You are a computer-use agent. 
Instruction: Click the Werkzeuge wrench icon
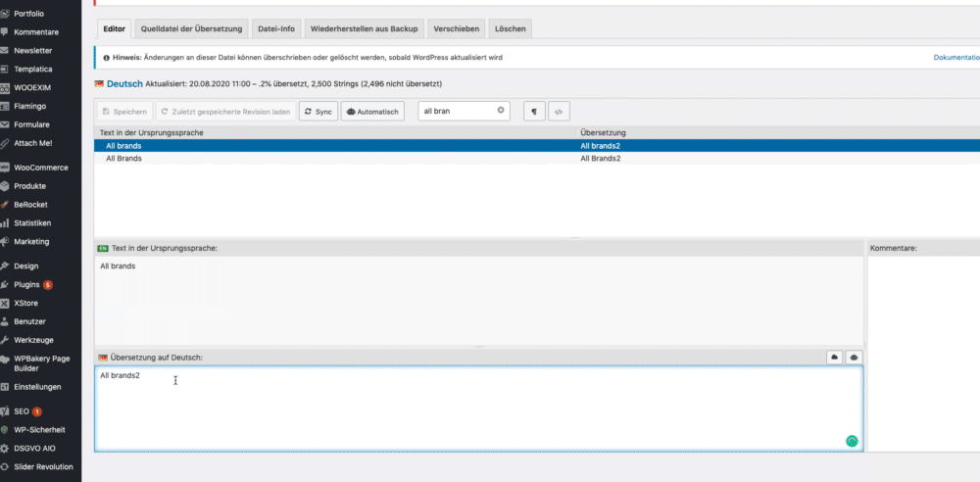click(x=4, y=340)
